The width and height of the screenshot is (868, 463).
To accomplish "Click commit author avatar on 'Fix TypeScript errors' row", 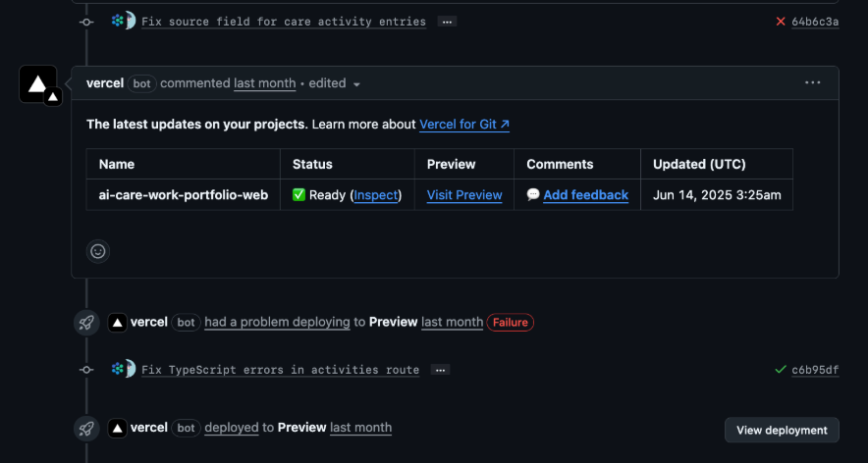I will (124, 369).
